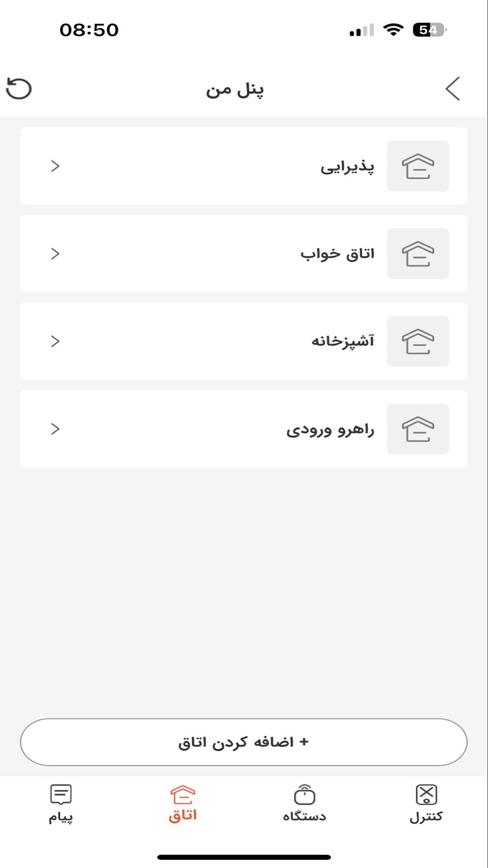The width and height of the screenshot is (488, 868).
Task: Expand the آشپزخانه row chevron
Action: 55,341
